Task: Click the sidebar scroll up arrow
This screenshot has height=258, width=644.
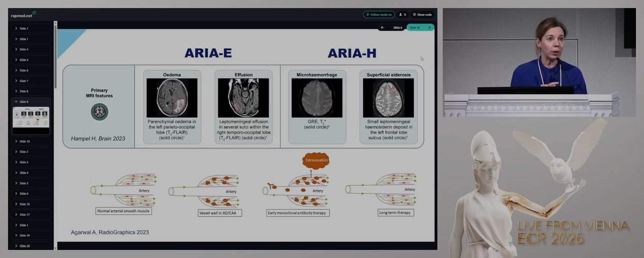Action: pos(55,23)
